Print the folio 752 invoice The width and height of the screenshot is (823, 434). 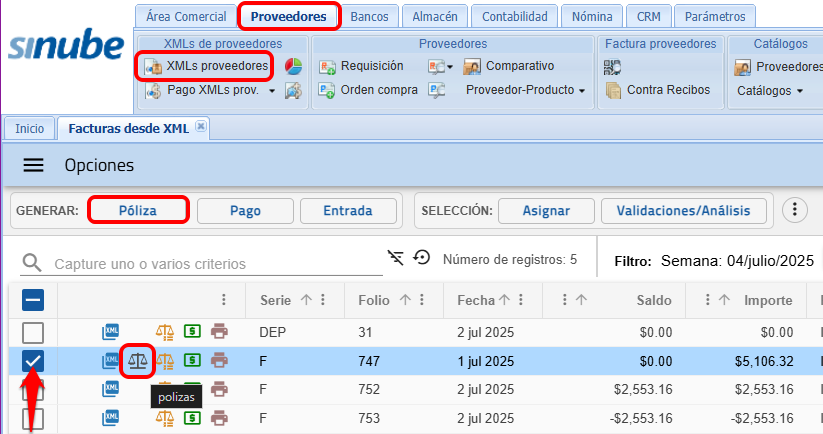(219, 389)
